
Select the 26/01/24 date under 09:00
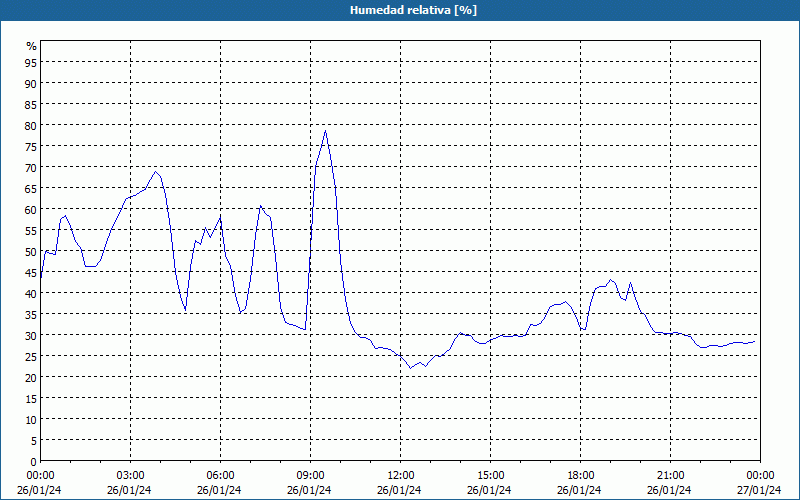coord(309,490)
